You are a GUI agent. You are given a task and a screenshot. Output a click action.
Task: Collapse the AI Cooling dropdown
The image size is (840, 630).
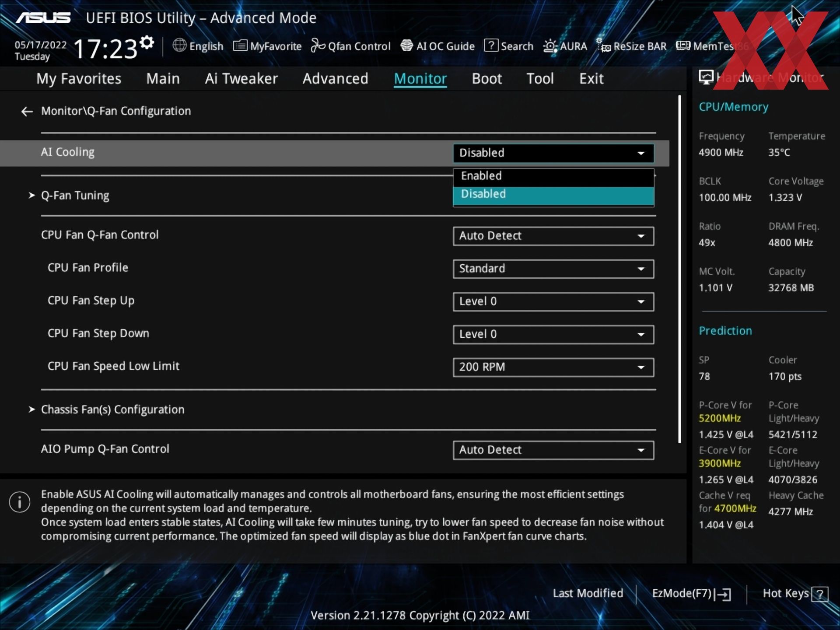coord(553,153)
